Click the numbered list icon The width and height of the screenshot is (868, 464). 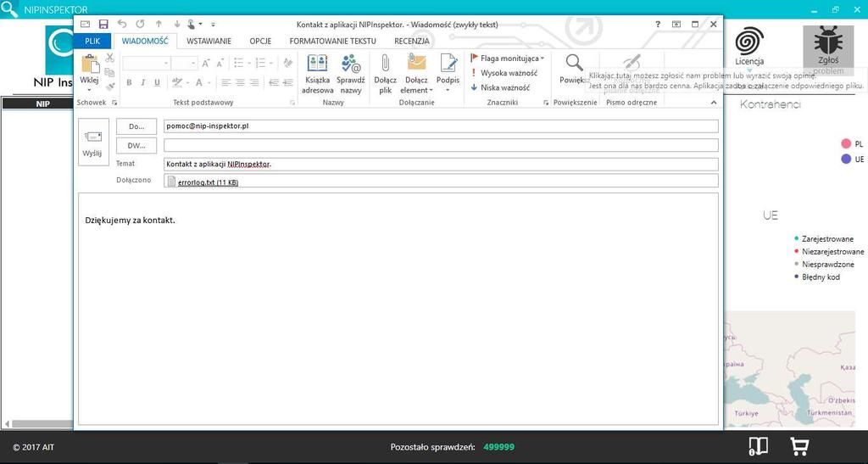[x=261, y=63]
